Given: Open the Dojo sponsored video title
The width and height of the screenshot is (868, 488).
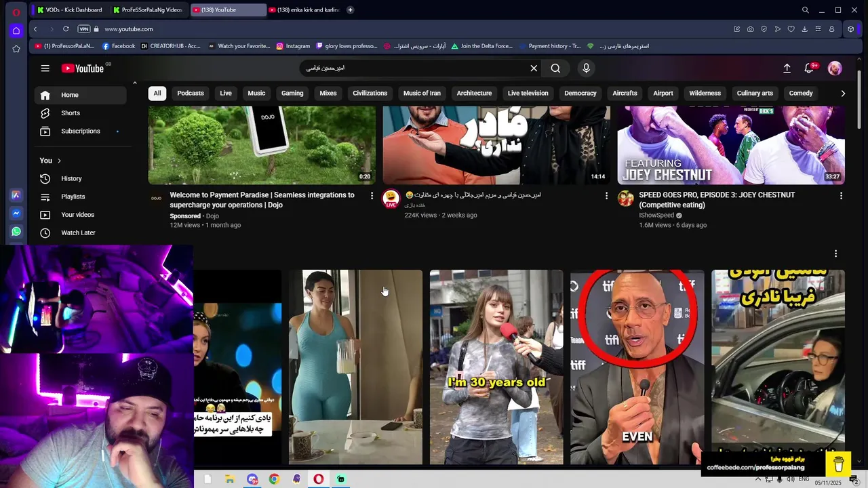Looking at the screenshot, I should click(x=262, y=200).
